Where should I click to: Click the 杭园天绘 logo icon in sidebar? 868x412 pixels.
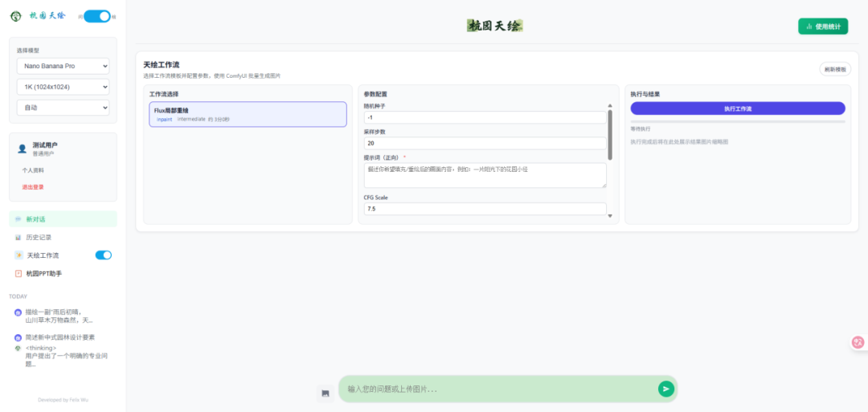16,16
